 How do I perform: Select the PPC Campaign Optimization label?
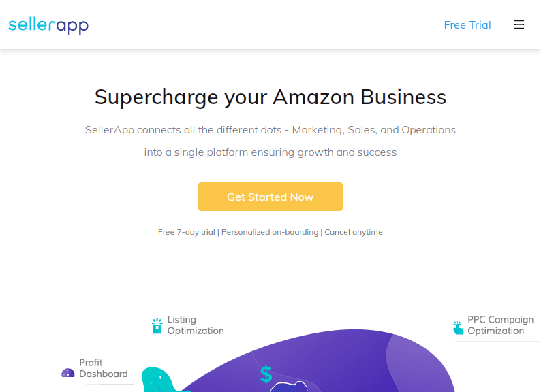pyautogui.click(x=500, y=325)
